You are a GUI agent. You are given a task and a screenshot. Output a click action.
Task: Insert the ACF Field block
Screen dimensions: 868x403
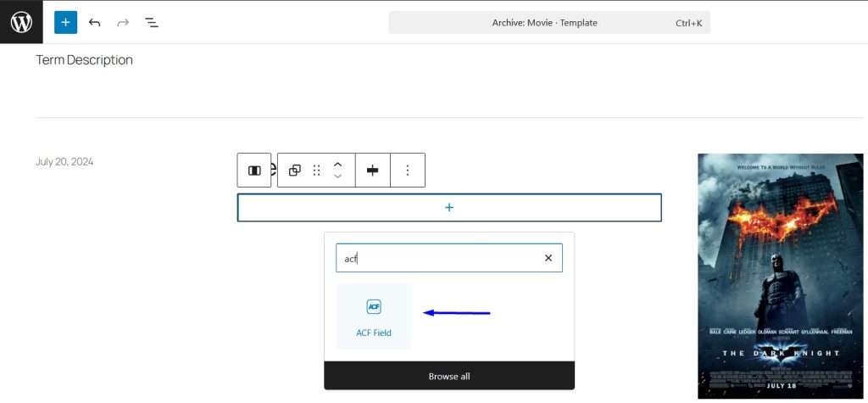coord(374,316)
